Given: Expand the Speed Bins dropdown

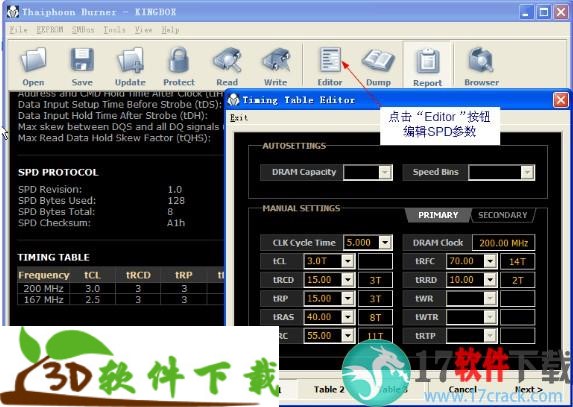Looking at the screenshot, I should click(x=527, y=172).
